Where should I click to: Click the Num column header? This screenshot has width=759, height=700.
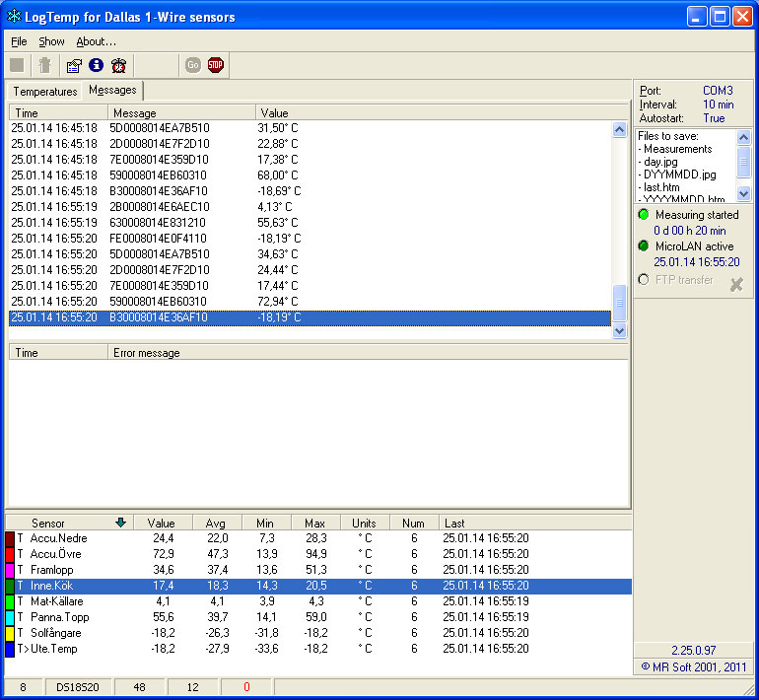414,523
